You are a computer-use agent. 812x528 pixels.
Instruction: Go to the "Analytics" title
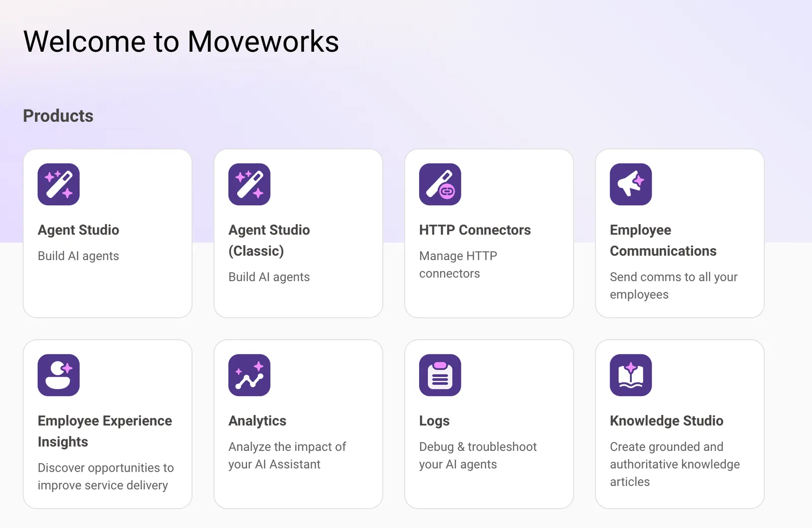[x=257, y=421]
